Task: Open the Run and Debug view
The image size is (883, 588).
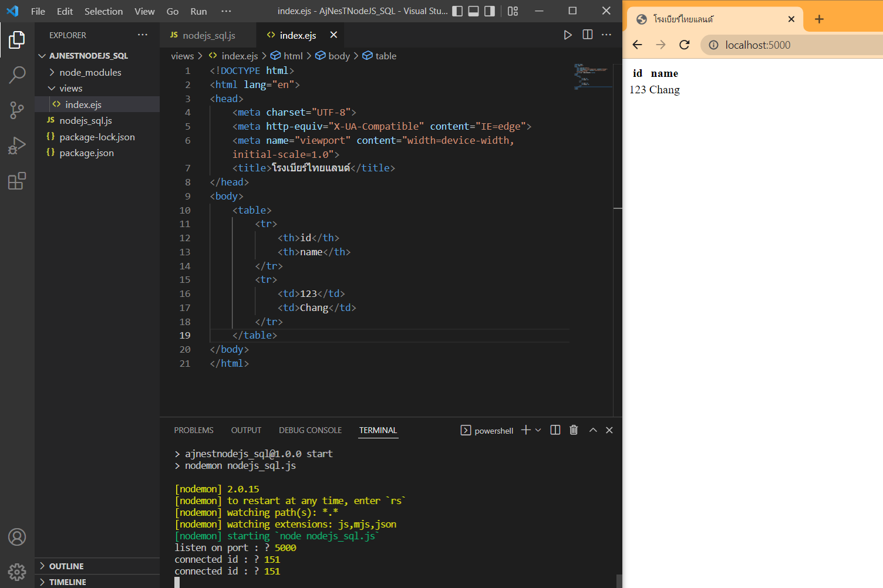Action: coord(17,146)
